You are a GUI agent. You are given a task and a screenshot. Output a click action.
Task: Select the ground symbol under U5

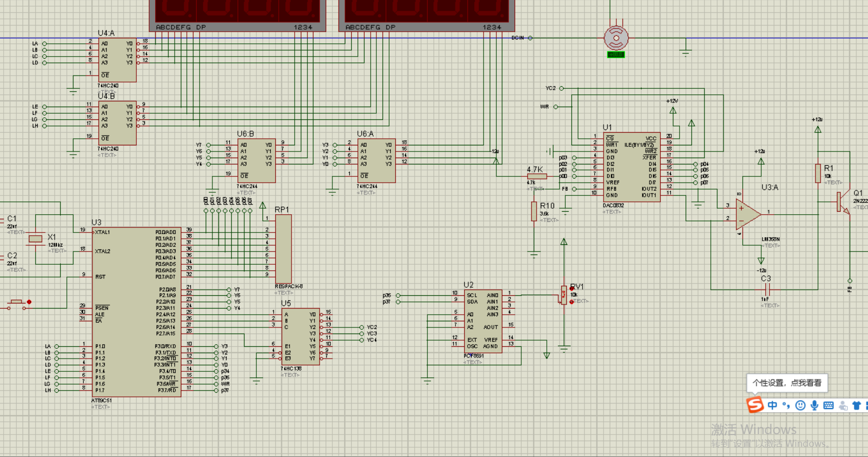pos(256,379)
